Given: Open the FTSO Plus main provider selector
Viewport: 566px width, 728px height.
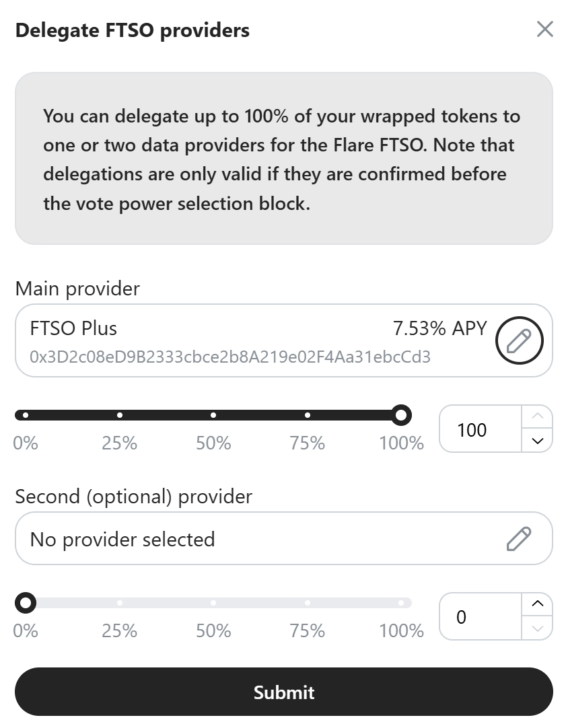Looking at the screenshot, I should click(x=256, y=340).
